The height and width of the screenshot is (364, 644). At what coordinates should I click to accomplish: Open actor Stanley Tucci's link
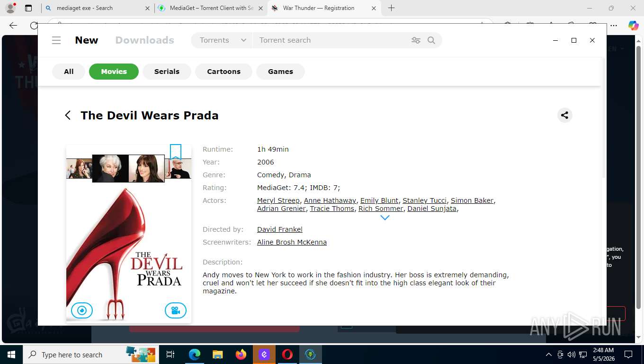click(425, 200)
